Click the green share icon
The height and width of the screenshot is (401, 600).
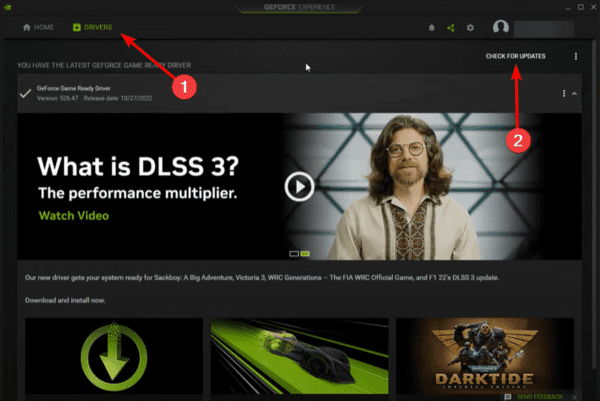click(x=451, y=28)
